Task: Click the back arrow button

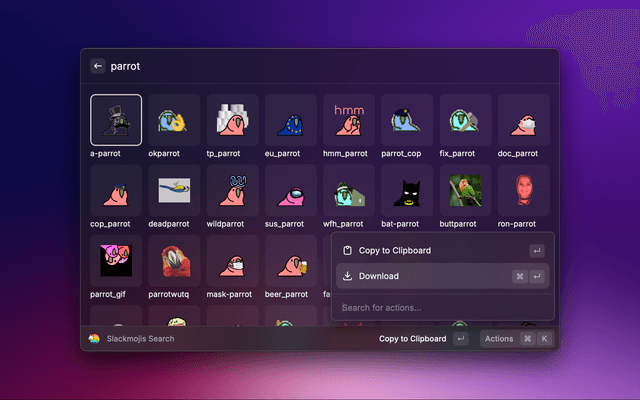Action: click(98, 66)
